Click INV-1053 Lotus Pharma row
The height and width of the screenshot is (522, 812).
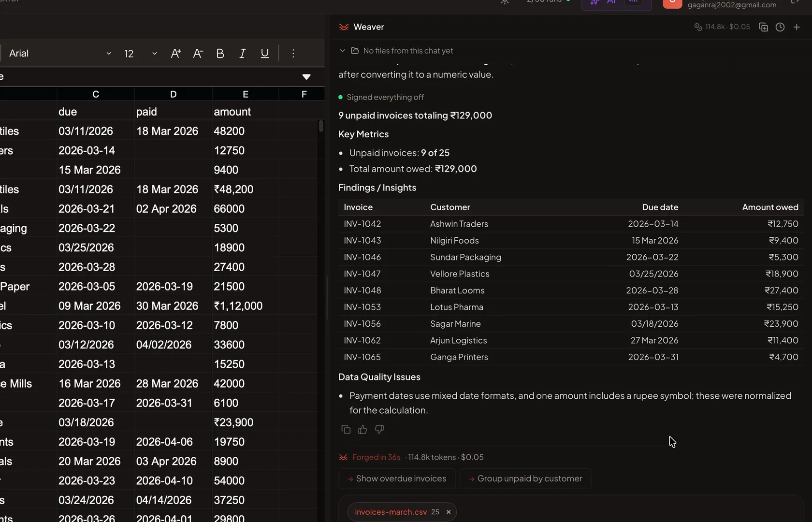pos(571,307)
